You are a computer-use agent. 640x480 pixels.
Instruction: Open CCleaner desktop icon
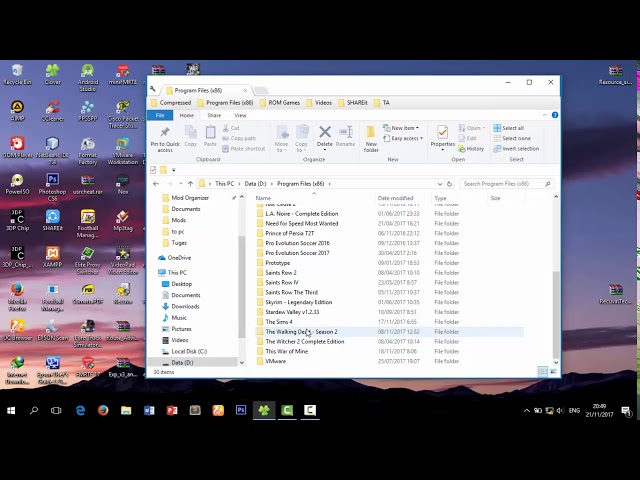pos(52,111)
